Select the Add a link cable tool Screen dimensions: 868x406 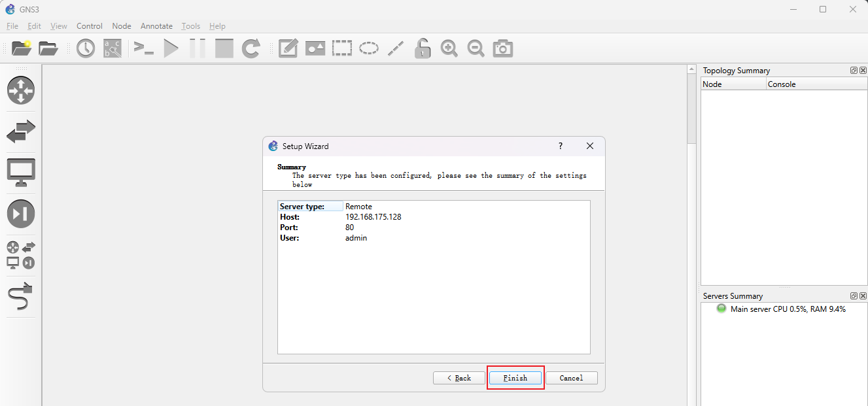(x=21, y=297)
